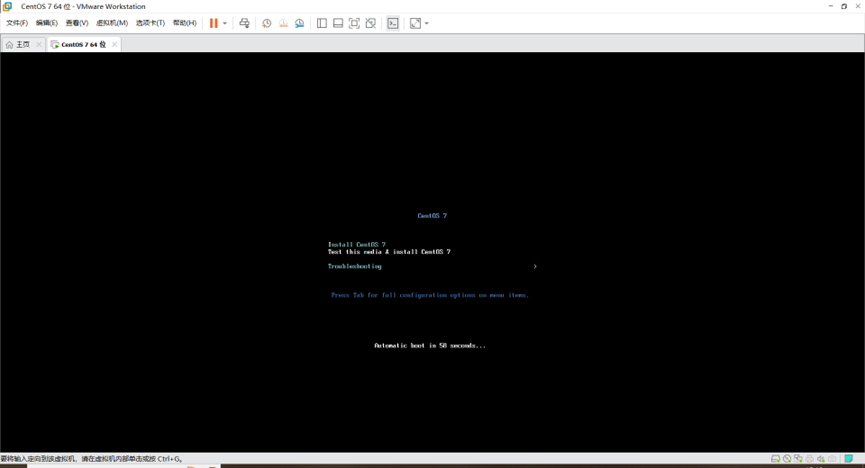Select the Troubleshooting boot entry
This screenshot has width=865, height=468.
(x=355, y=266)
